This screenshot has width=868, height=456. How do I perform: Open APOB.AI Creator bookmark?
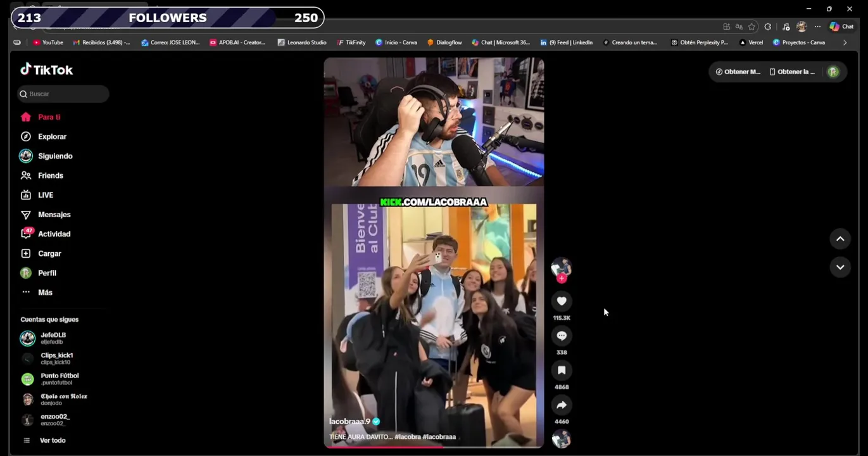(x=237, y=42)
